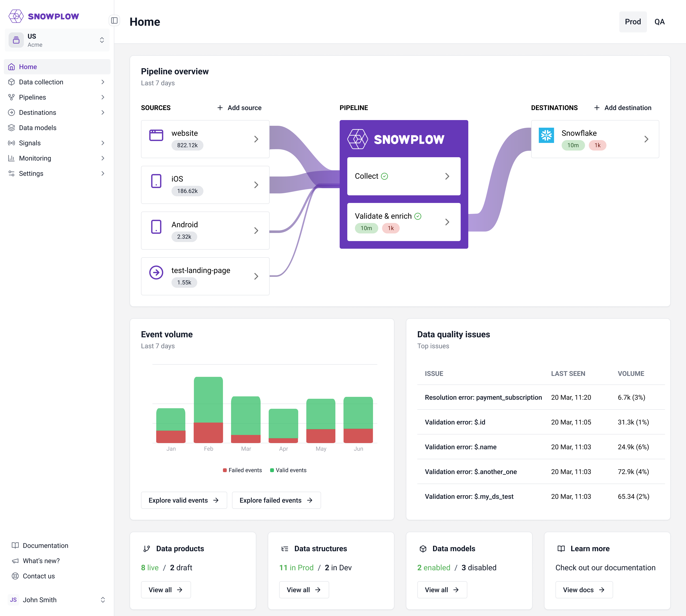Screen dimensions: 686x616
Task: Click the Android phone icon
Action: (156, 227)
